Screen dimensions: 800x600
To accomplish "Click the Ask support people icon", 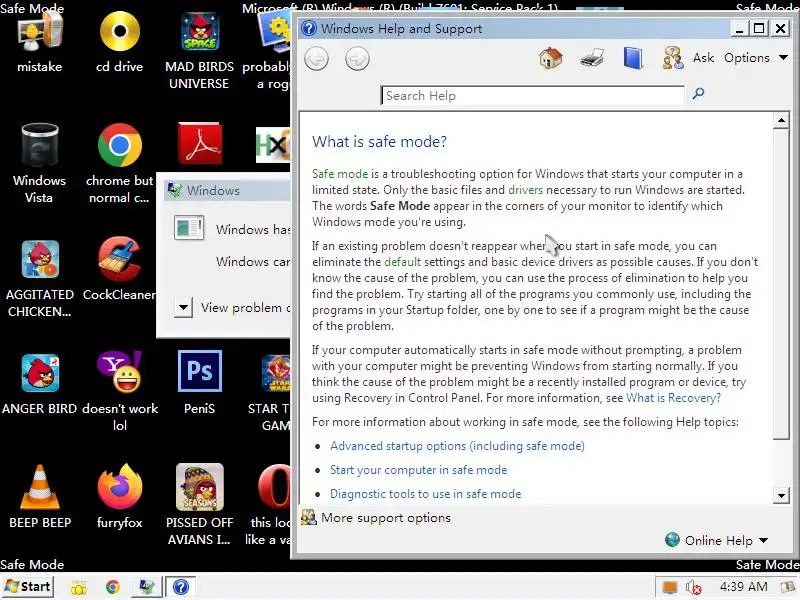I will (x=672, y=58).
